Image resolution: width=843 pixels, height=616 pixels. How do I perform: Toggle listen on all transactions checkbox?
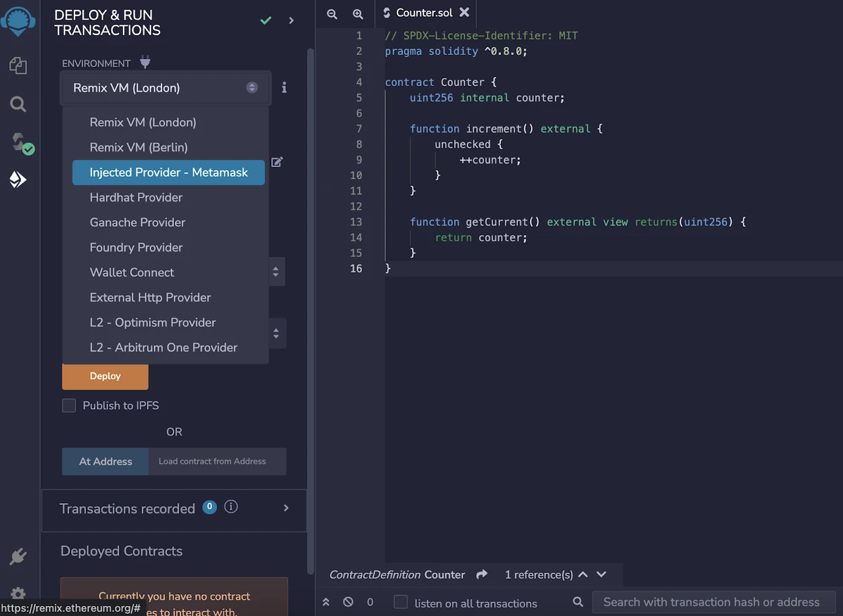tap(400, 602)
